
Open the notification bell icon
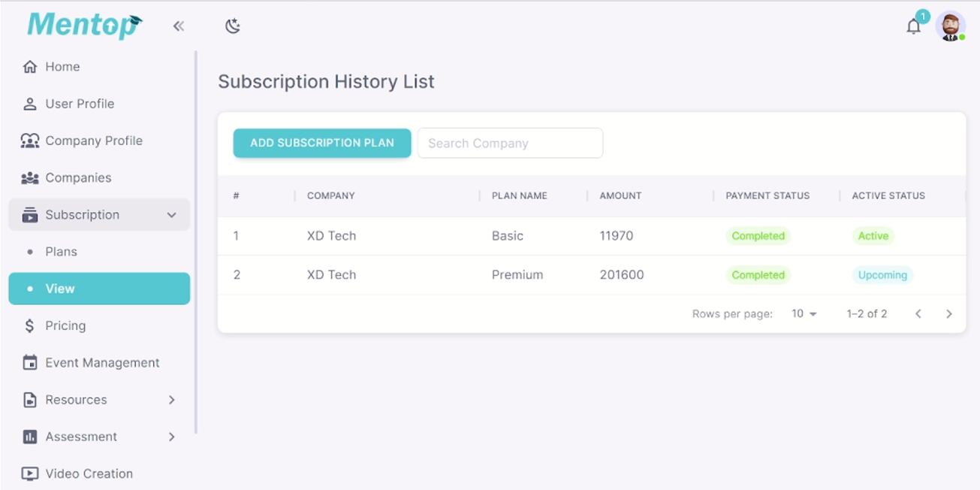pyautogui.click(x=913, y=27)
